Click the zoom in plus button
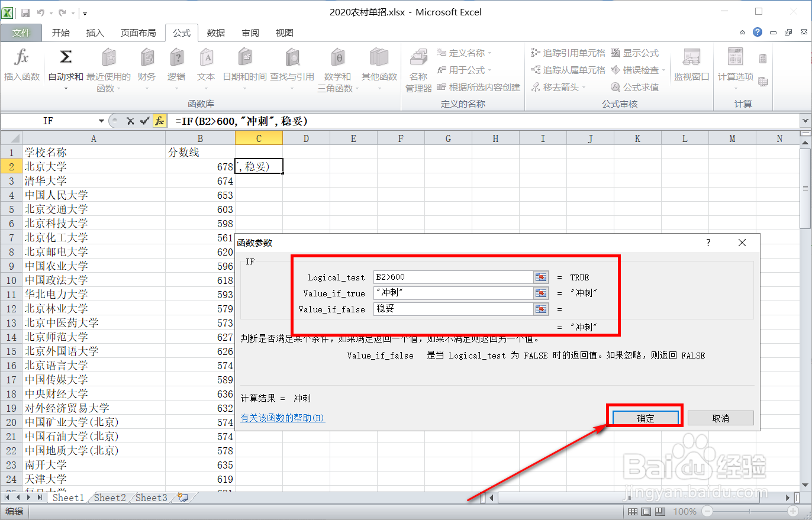The width and height of the screenshot is (812, 520). coord(793,511)
